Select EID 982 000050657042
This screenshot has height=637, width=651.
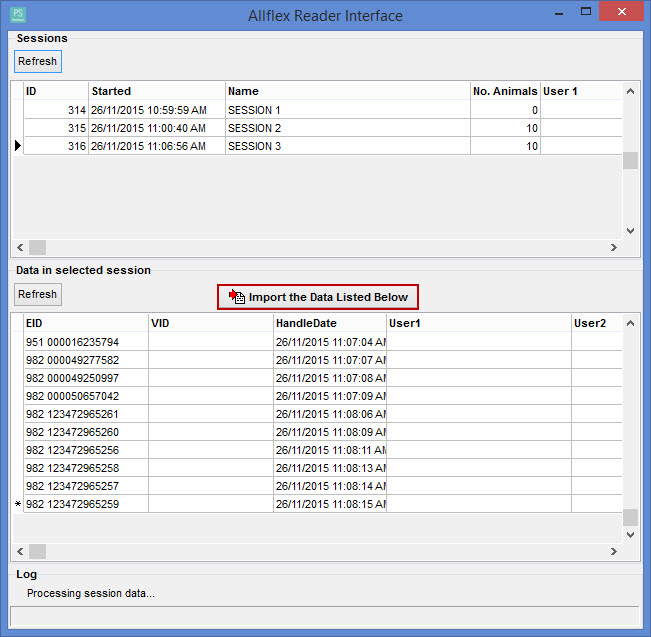coord(86,396)
